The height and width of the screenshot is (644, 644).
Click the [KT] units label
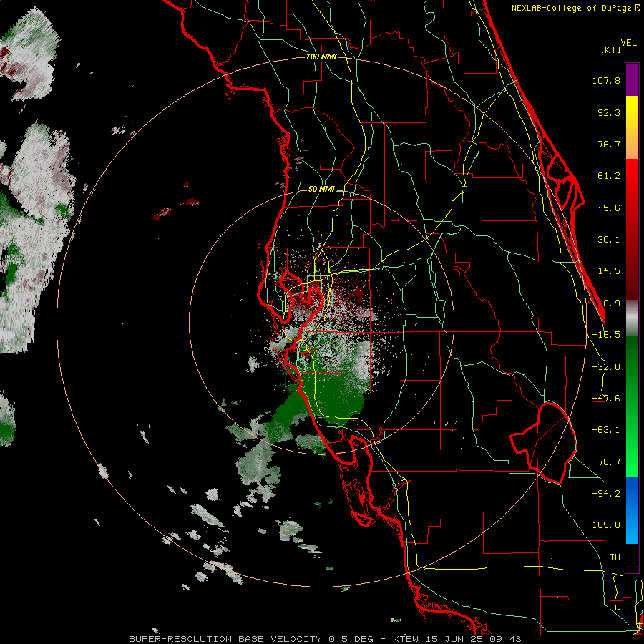click(x=611, y=49)
